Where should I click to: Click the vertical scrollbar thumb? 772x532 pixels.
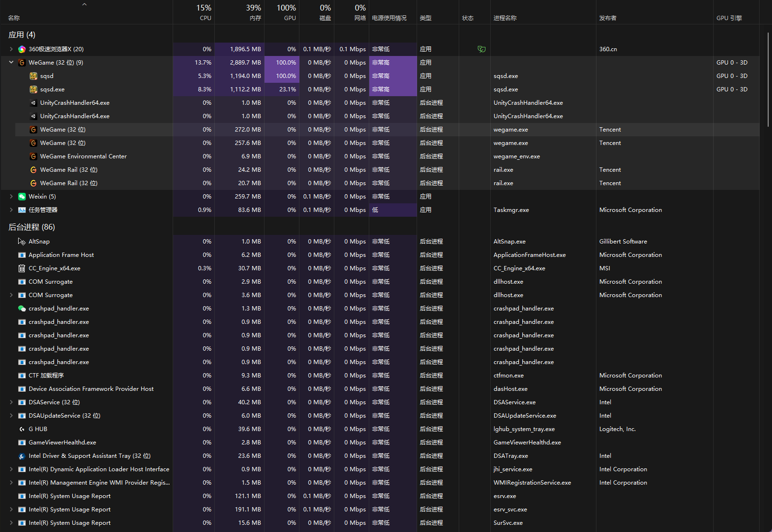pyautogui.click(x=768, y=79)
